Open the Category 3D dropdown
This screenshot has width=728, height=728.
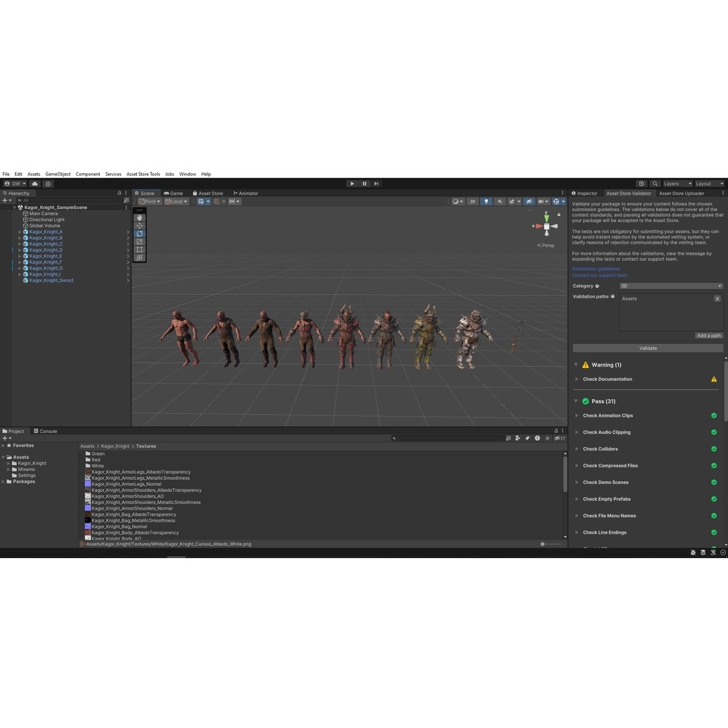pyautogui.click(x=671, y=286)
